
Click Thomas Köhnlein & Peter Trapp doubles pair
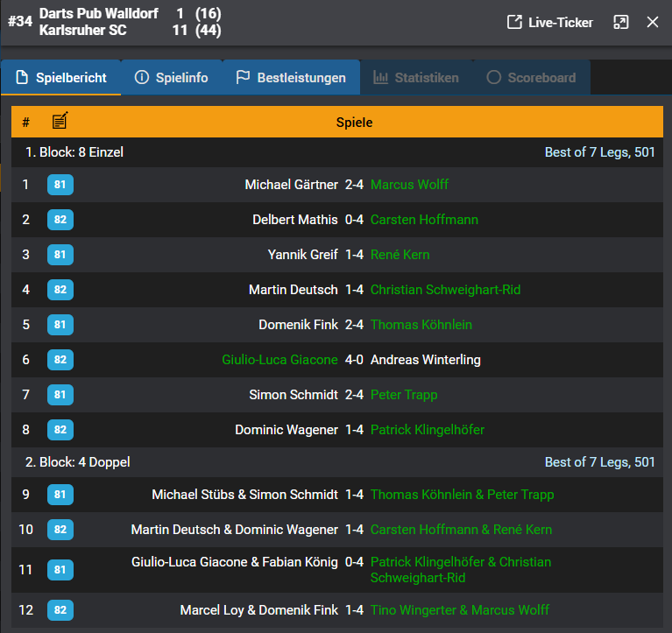coord(462,495)
